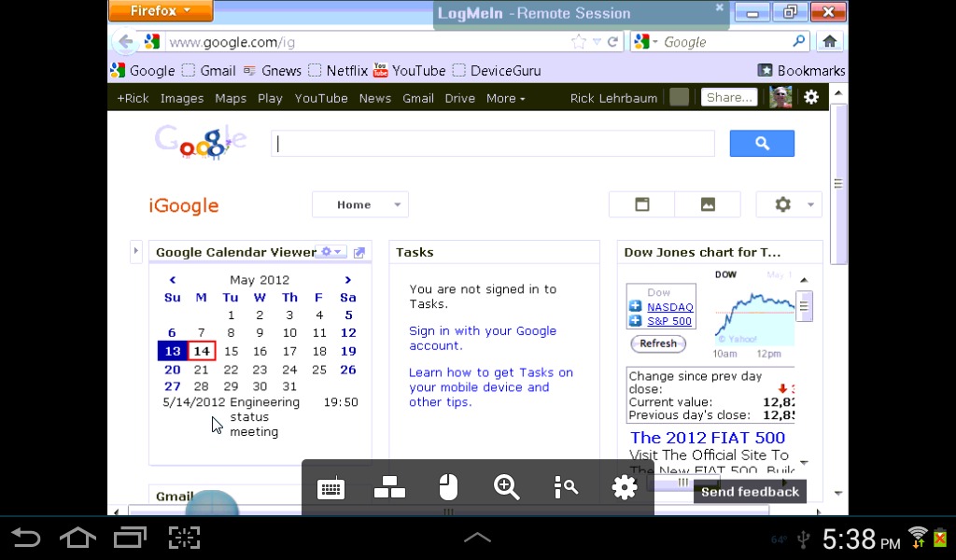Tap the Android home button
The height and width of the screenshot is (560, 956).
[x=77, y=538]
